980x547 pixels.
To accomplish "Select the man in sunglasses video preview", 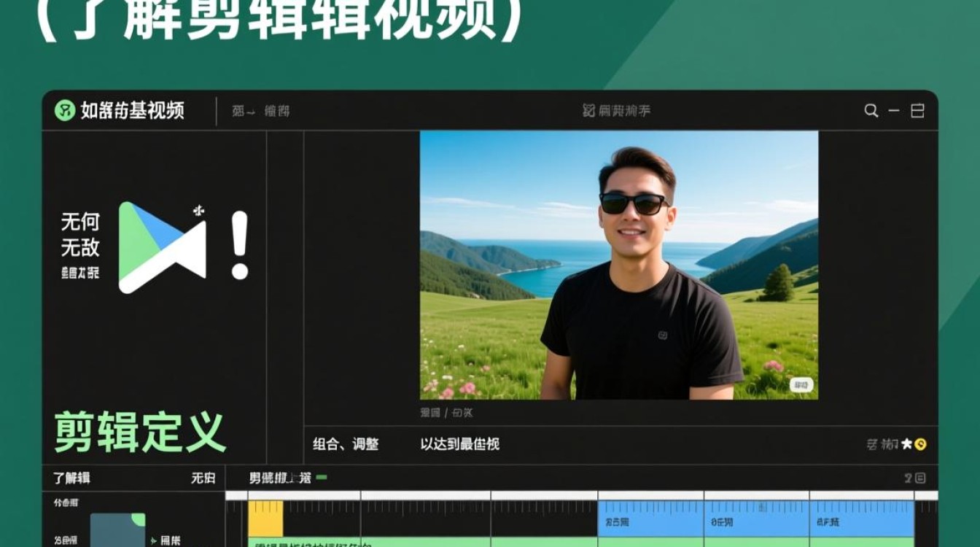I will 619,265.
